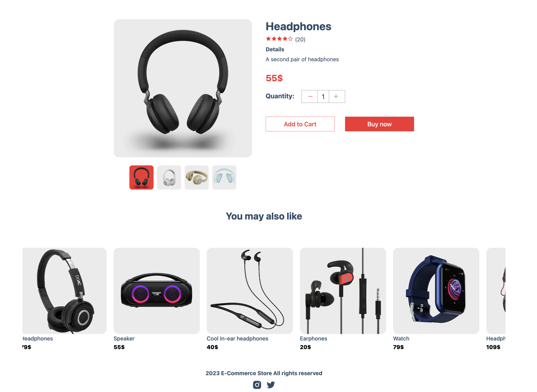The image size is (537, 392).
Task: Click the quantity value field
Action: (323, 97)
